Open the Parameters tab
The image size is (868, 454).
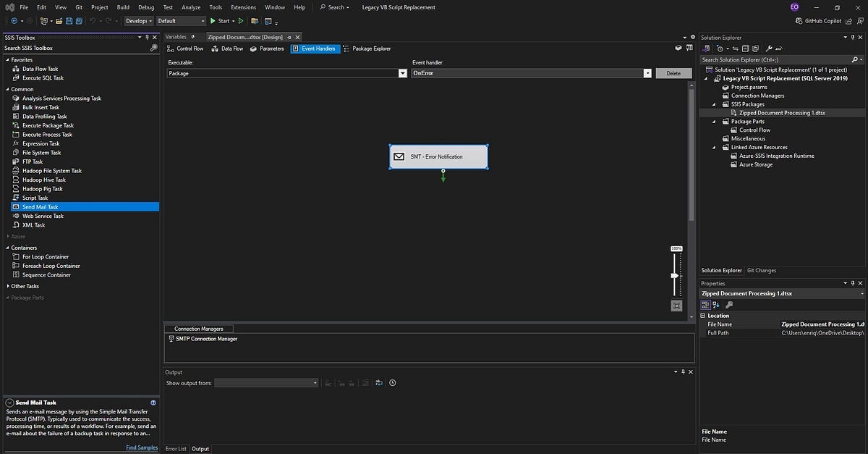(267, 49)
